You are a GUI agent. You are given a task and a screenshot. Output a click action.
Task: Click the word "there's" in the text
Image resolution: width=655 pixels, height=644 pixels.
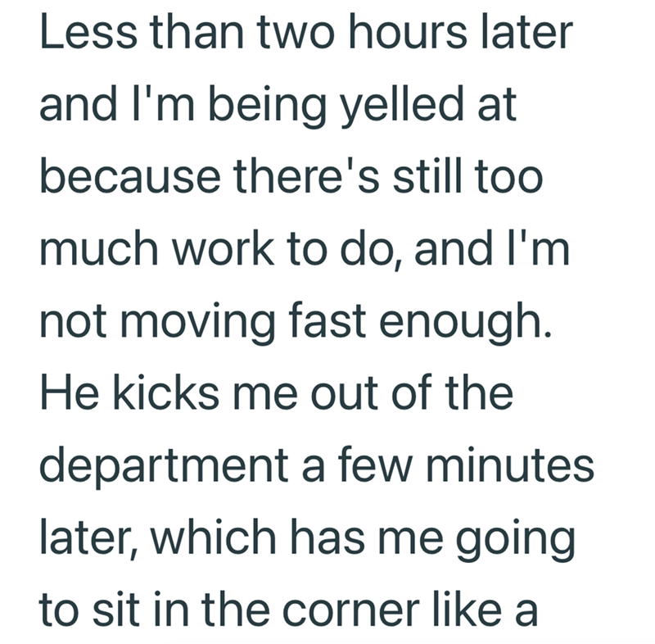pos(306,176)
